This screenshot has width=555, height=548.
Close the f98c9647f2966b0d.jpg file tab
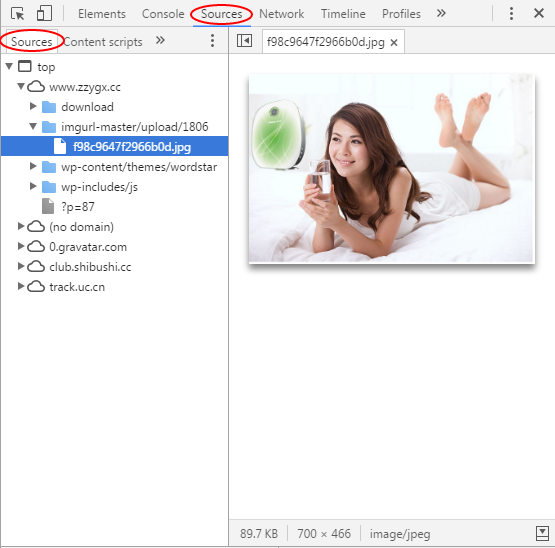394,42
